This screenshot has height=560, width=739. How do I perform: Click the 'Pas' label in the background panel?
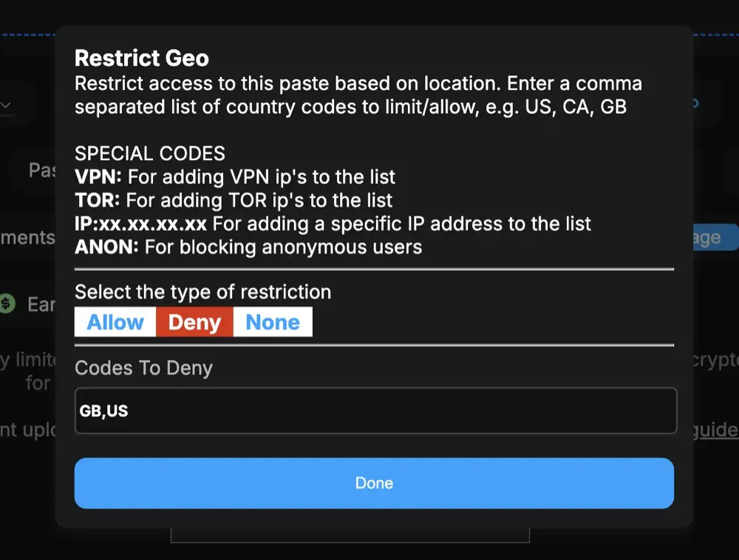coord(43,170)
